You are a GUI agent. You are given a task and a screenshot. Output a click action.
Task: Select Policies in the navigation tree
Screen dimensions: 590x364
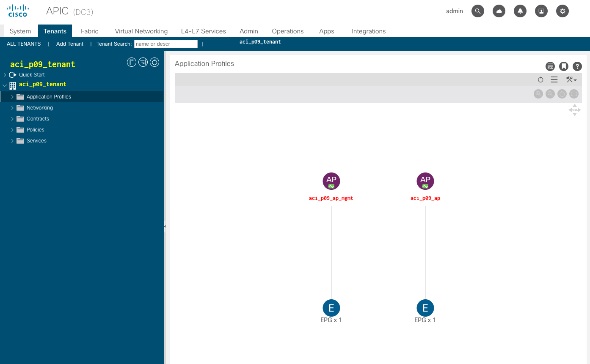(x=36, y=130)
